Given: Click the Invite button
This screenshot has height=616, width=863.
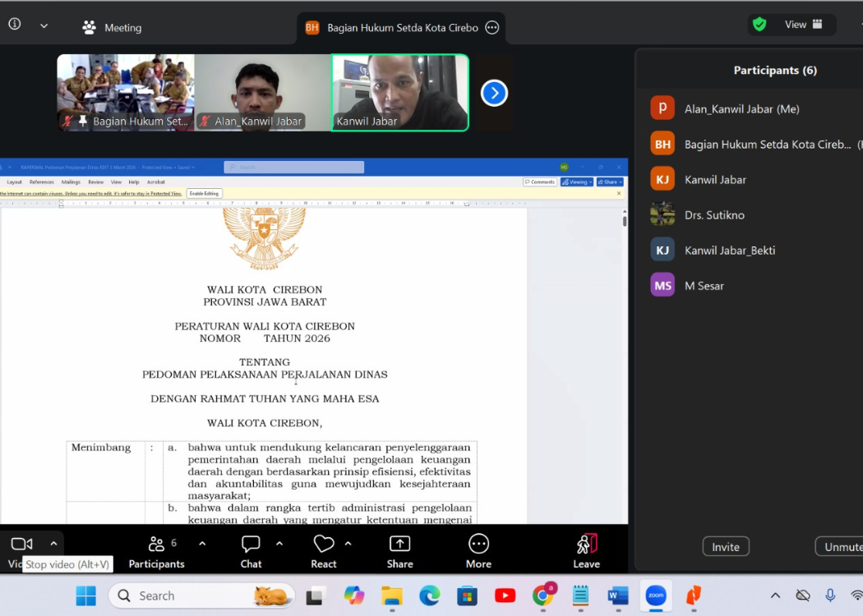Looking at the screenshot, I should click(725, 547).
